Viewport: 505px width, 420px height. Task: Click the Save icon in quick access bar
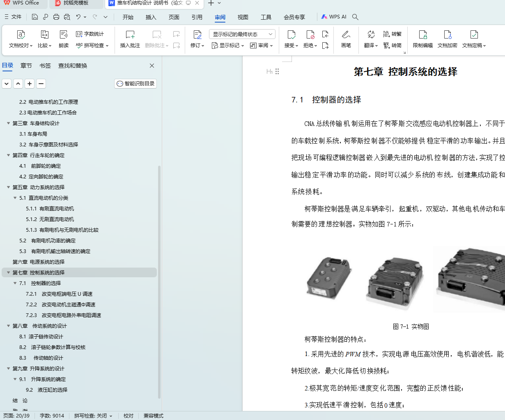click(x=35, y=17)
